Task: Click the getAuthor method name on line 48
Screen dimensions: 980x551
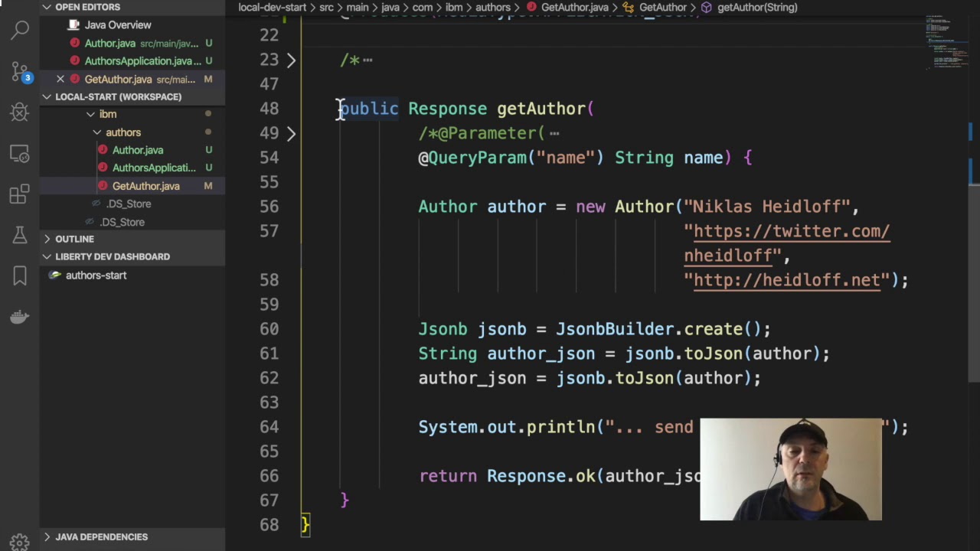Action: [541, 109]
